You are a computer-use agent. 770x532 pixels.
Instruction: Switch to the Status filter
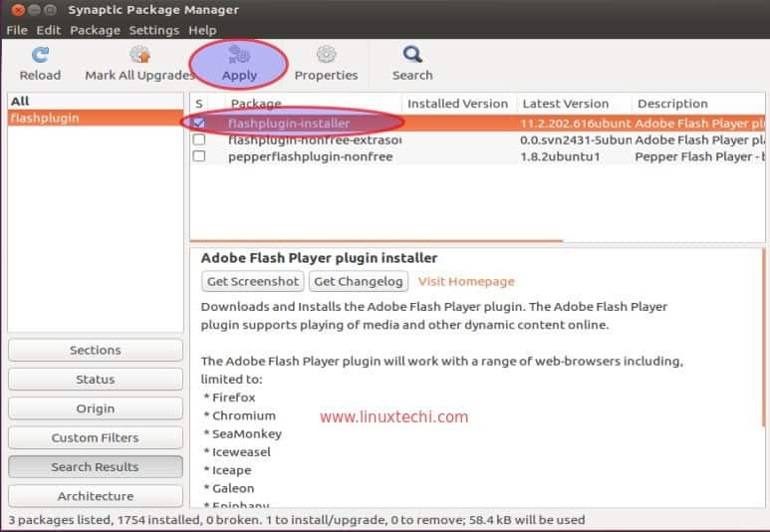pyautogui.click(x=96, y=380)
